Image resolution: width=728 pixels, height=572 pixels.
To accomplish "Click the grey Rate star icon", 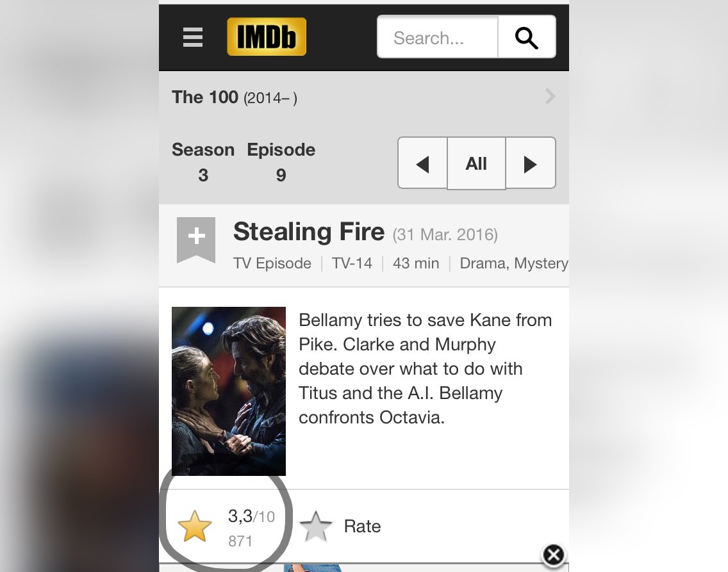I will click(316, 527).
